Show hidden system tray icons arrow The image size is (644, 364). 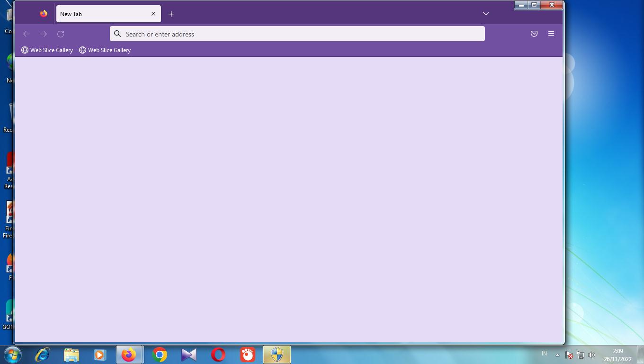pyautogui.click(x=557, y=355)
